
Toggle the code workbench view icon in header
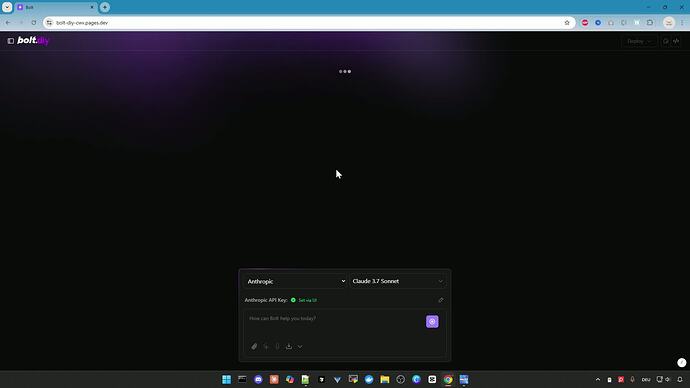click(676, 41)
